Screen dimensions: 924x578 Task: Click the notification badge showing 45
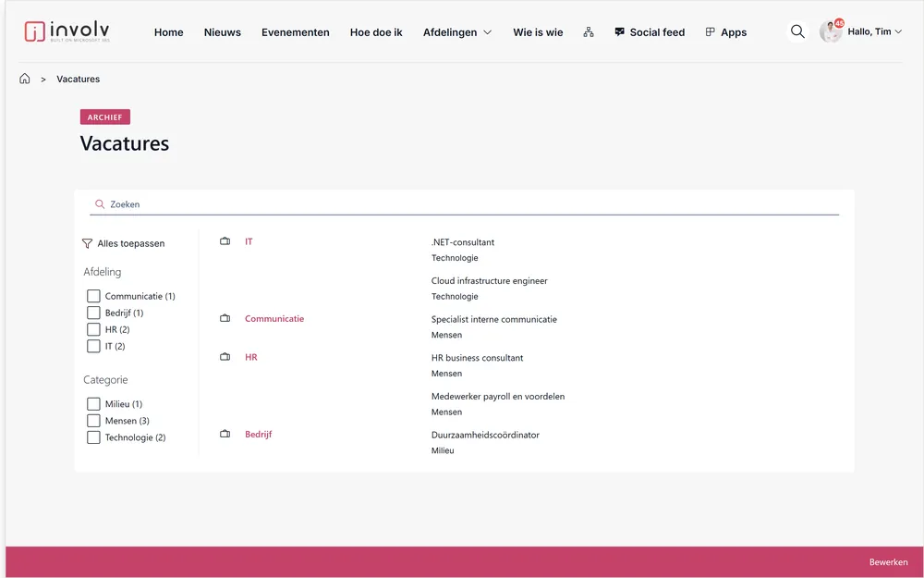(x=839, y=24)
